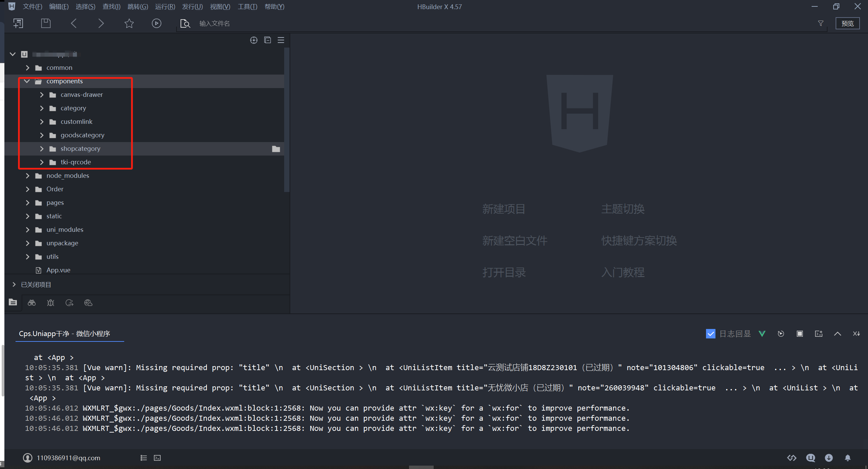
Task: Open the debug bug icon panel
Action: coord(51,303)
